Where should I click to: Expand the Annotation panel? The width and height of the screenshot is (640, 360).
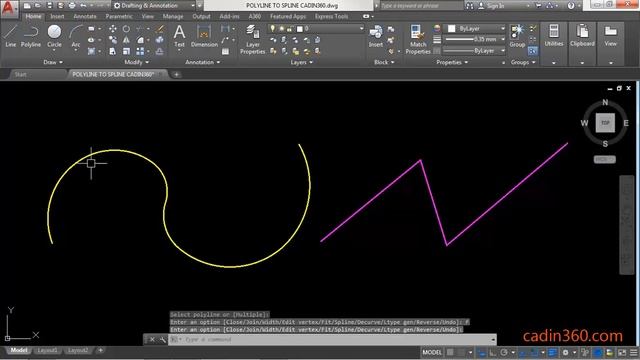203,62
